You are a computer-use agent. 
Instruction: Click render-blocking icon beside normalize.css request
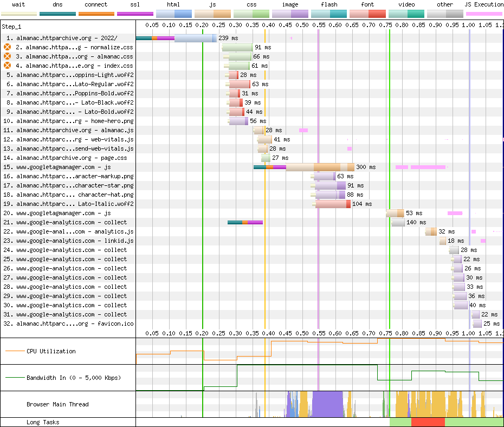coord(8,47)
